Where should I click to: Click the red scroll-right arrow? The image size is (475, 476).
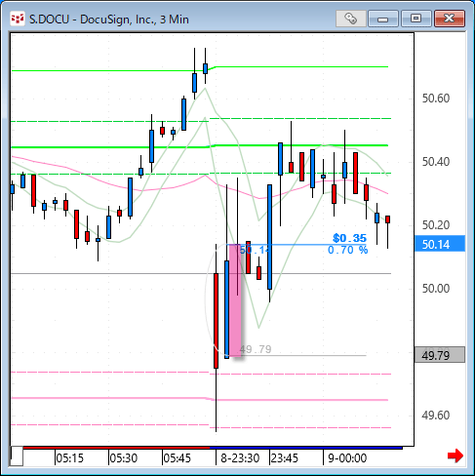455,456
